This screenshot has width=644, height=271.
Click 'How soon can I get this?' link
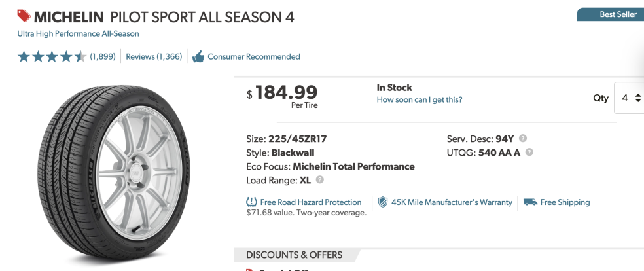420,100
